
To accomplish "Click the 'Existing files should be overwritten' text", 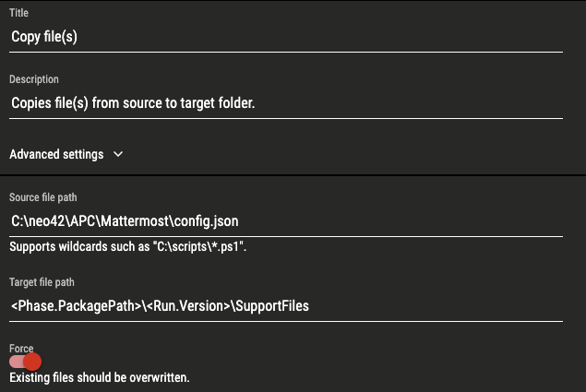I will pyautogui.click(x=100, y=377).
